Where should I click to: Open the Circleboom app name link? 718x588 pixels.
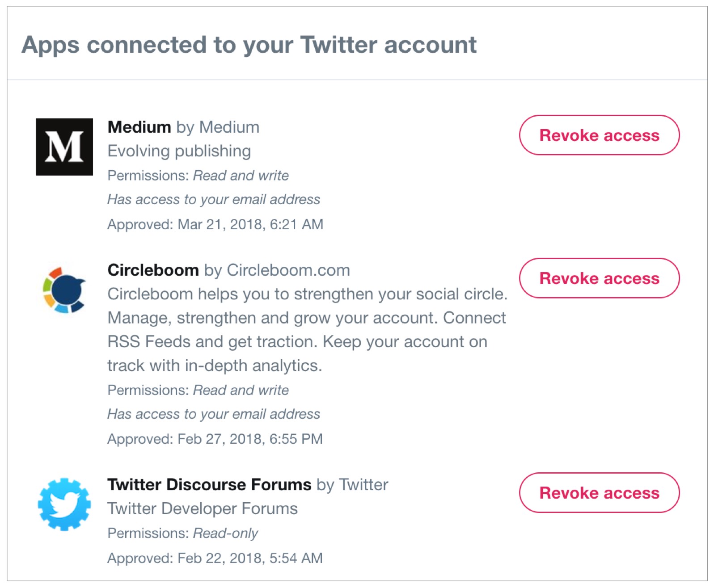pyautogui.click(x=153, y=270)
